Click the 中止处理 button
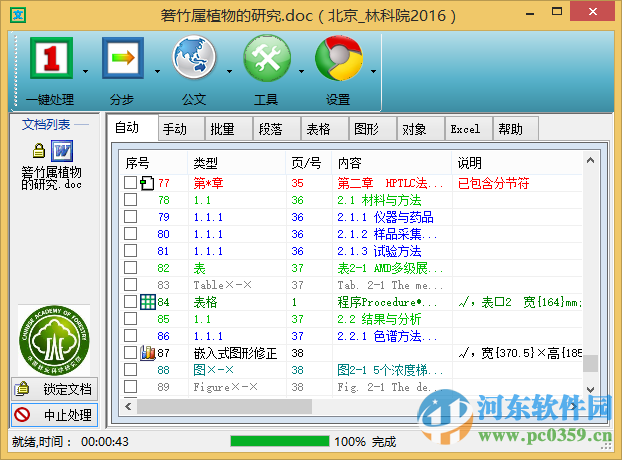 (54, 415)
